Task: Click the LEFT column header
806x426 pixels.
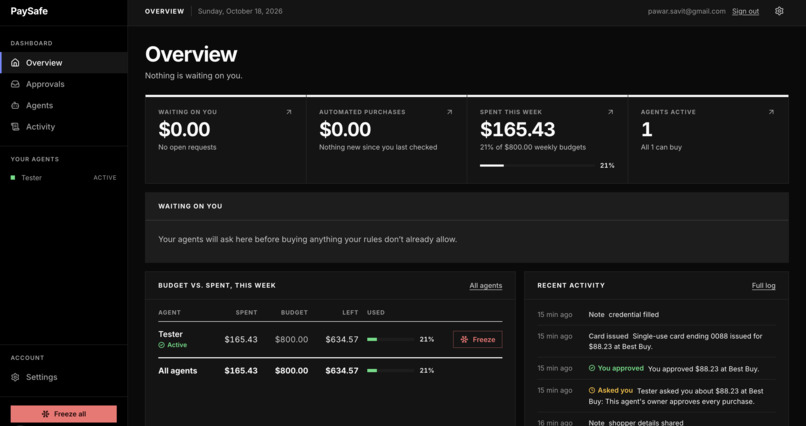Action: coord(350,312)
